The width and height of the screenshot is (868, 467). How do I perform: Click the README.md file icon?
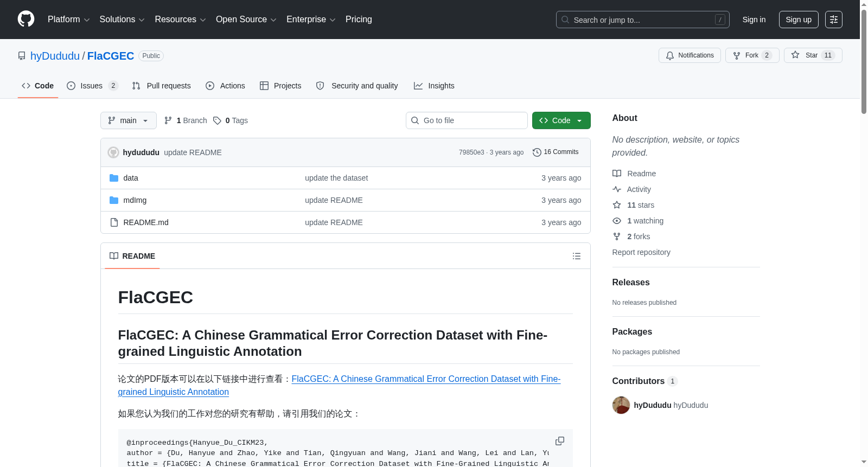coord(114,222)
